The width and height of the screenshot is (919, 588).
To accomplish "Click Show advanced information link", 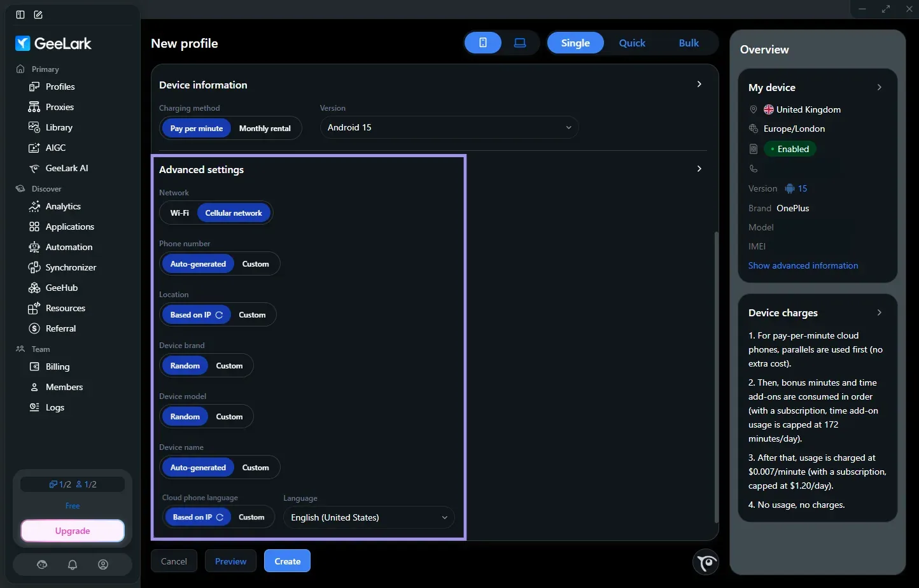I will coord(803,265).
